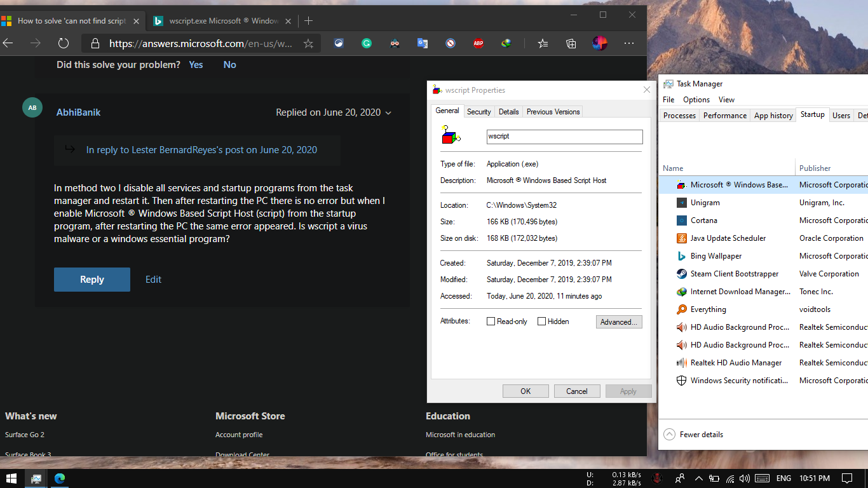The image size is (868, 488).
Task: Click the padlock site info icon
Action: click(x=95, y=43)
